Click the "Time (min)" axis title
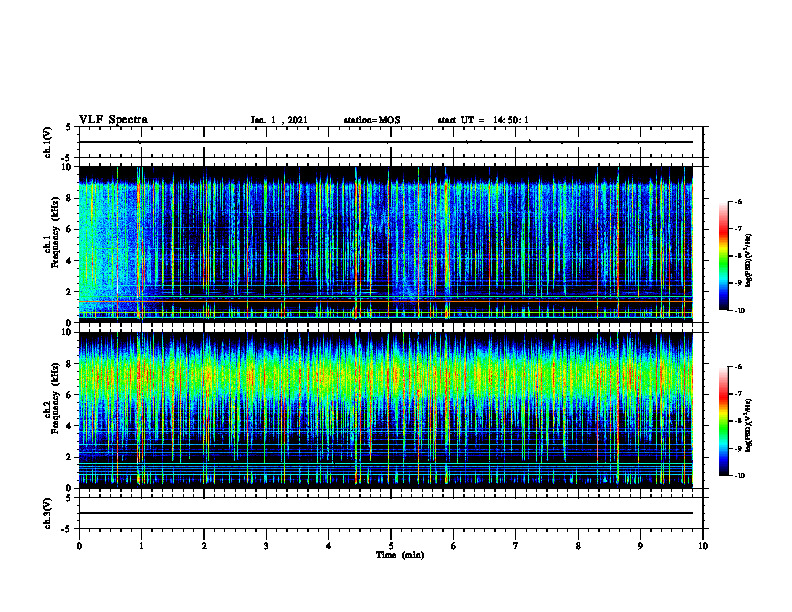792x612 pixels. click(x=400, y=555)
